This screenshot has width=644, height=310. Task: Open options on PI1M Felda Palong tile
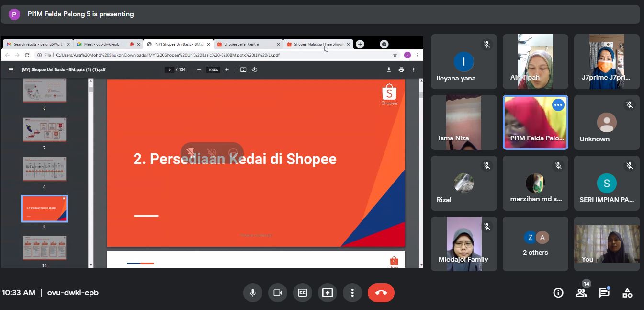point(558,105)
